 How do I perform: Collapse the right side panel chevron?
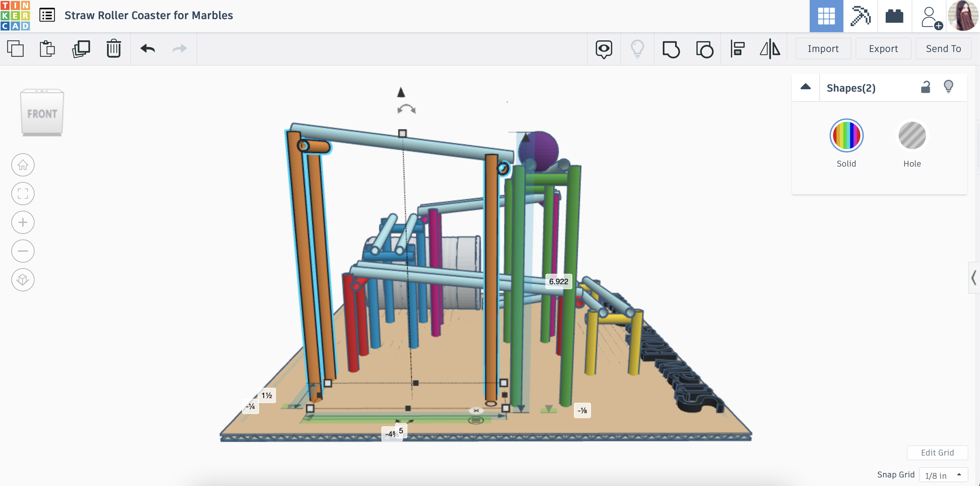click(973, 277)
